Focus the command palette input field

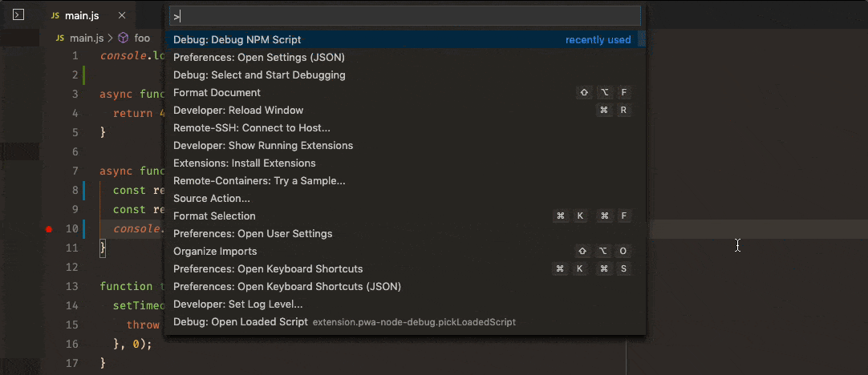(x=404, y=16)
